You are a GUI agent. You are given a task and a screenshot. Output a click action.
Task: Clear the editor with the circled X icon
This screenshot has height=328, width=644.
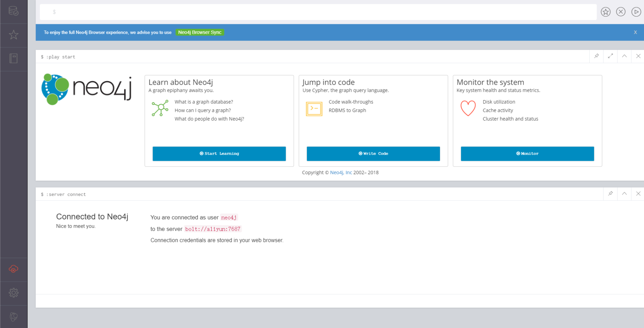point(621,12)
